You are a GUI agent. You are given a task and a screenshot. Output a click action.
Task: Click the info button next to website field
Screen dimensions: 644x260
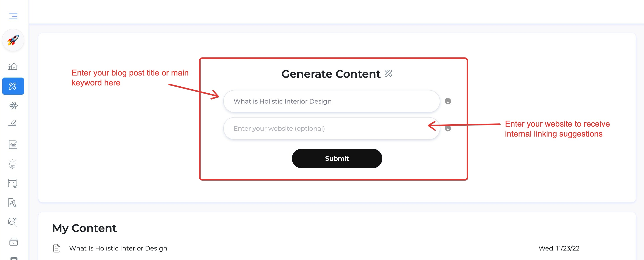click(449, 128)
